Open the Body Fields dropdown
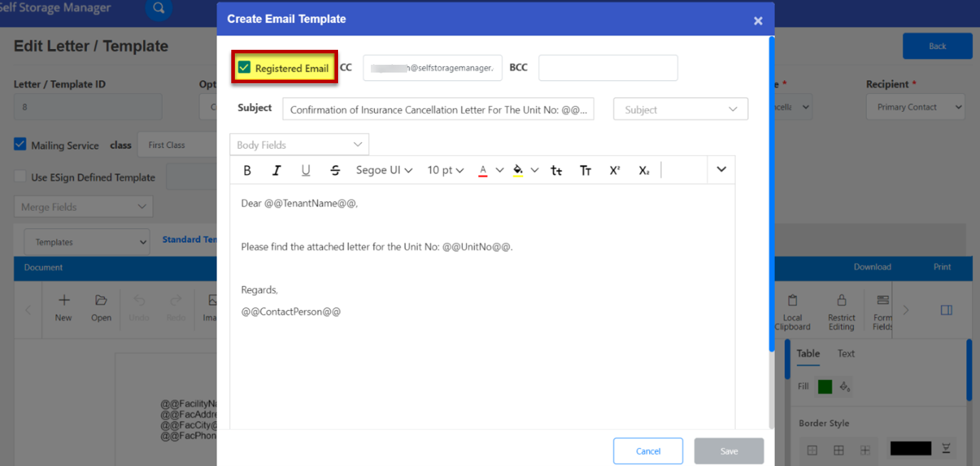This screenshot has height=466, width=980. [299, 144]
